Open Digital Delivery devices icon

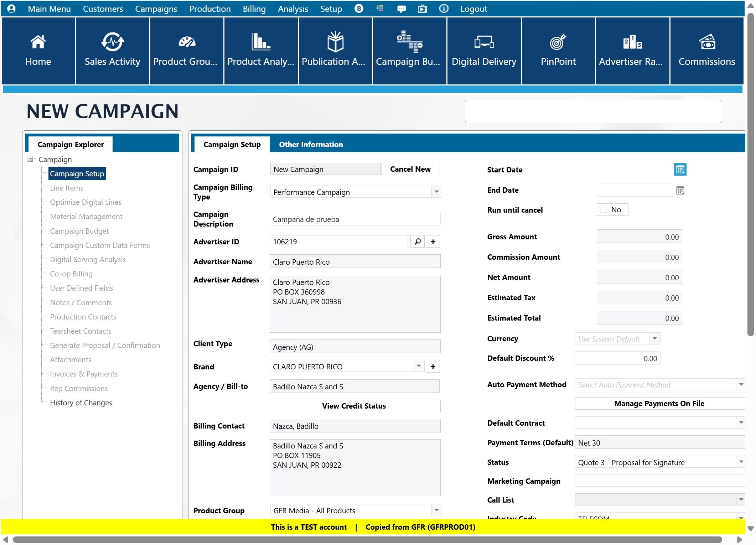click(483, 42)
